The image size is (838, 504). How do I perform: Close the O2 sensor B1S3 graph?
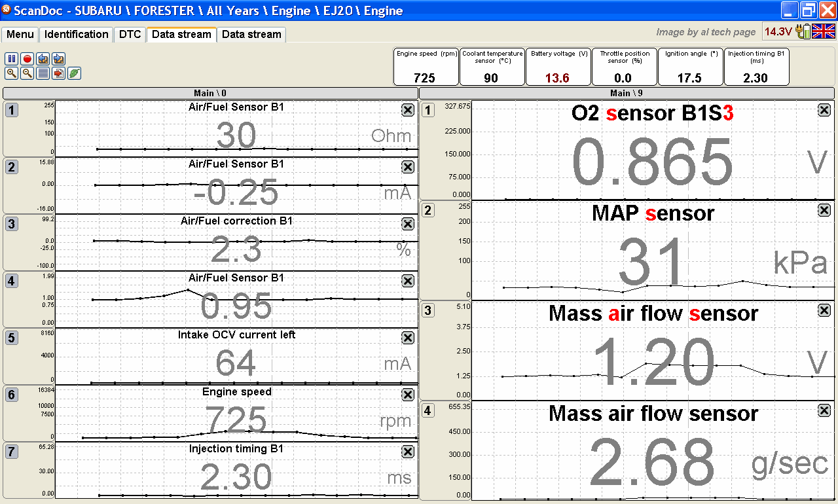(824, 110)
